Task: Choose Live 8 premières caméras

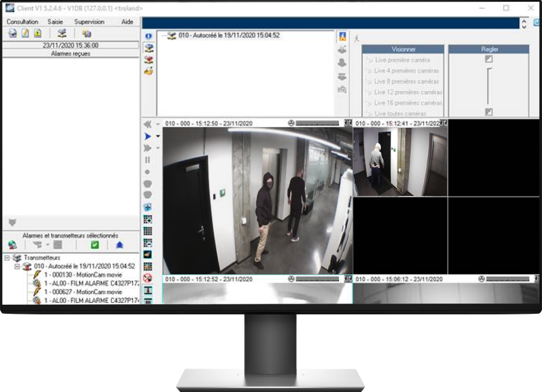Action: pos(406,81)
